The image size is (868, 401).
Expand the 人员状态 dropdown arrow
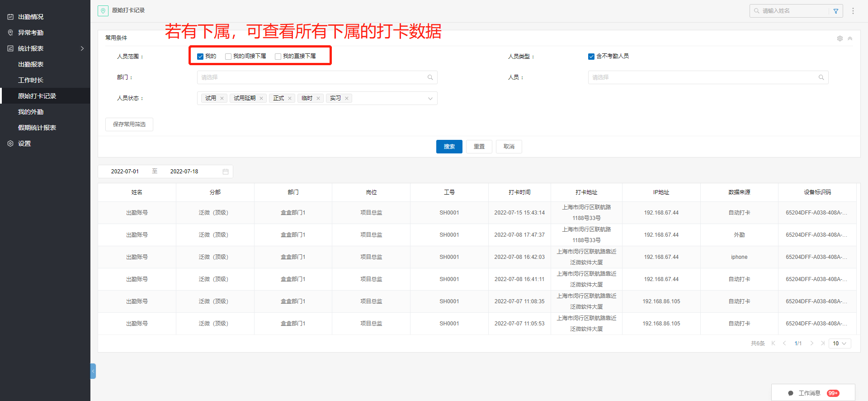pyautogui.click(x=430, y=99)
